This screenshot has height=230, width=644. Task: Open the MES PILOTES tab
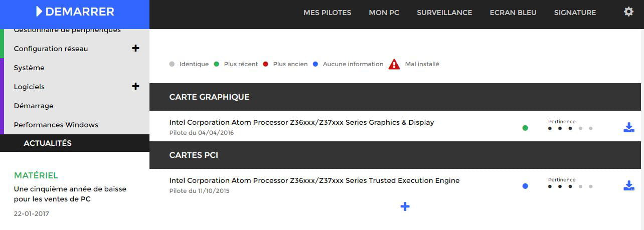tap(328, 13)
